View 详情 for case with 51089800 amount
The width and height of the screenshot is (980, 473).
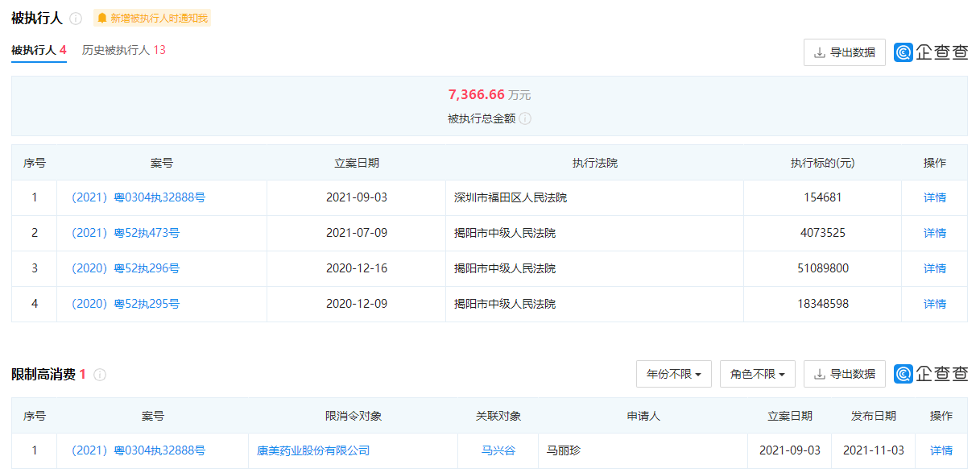934,268
